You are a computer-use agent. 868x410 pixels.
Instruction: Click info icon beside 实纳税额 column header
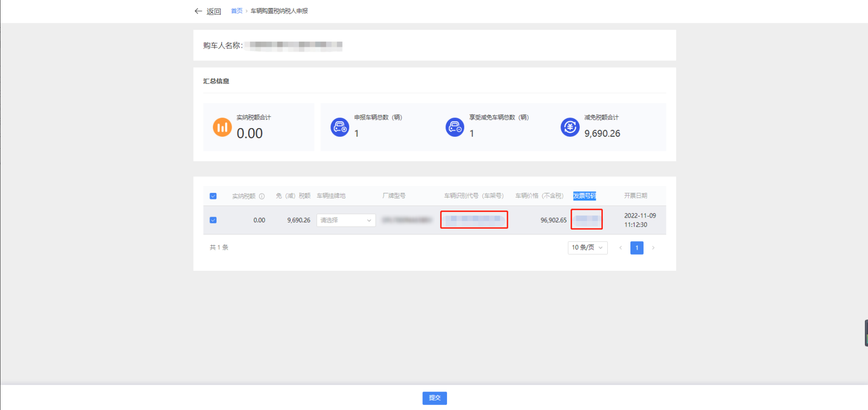262,196
